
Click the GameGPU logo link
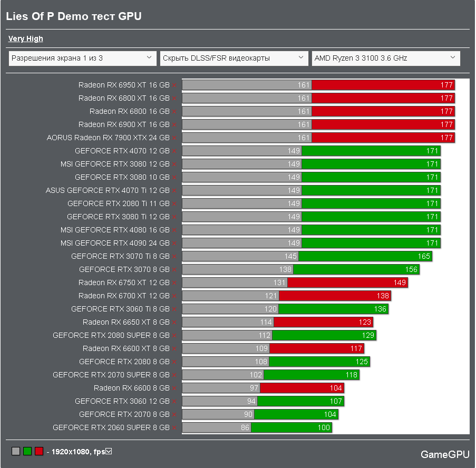445,454
